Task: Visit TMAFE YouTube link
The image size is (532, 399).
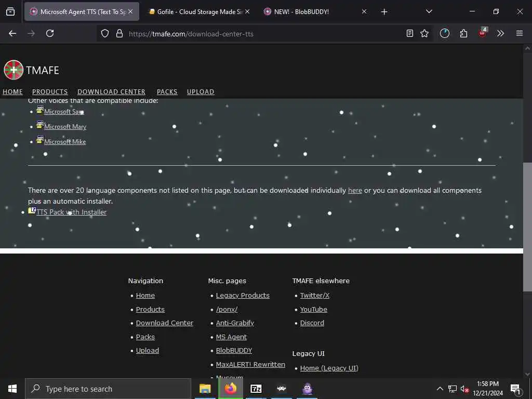Action: [313, 310]
